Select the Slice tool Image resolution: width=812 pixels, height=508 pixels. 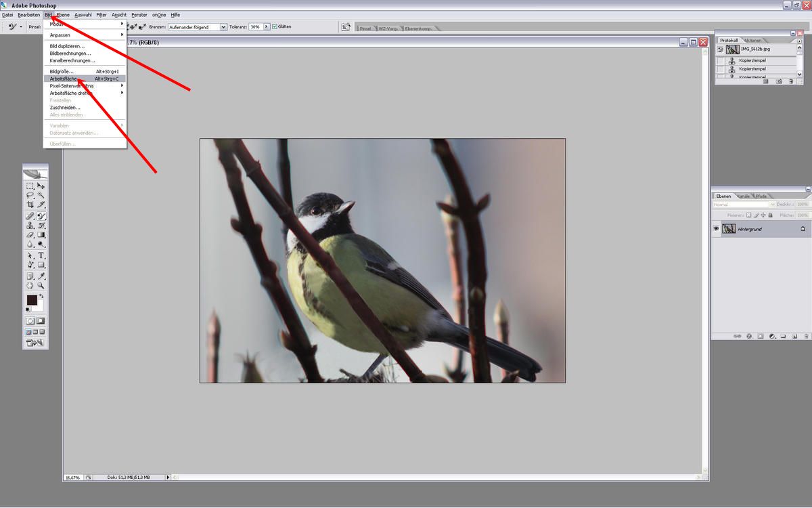coord(41,204)
